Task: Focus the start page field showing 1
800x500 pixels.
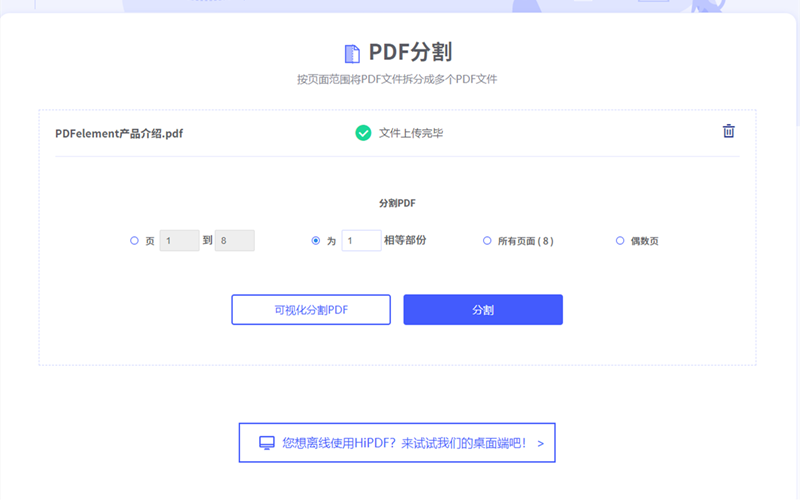Action: pos(179,241)
